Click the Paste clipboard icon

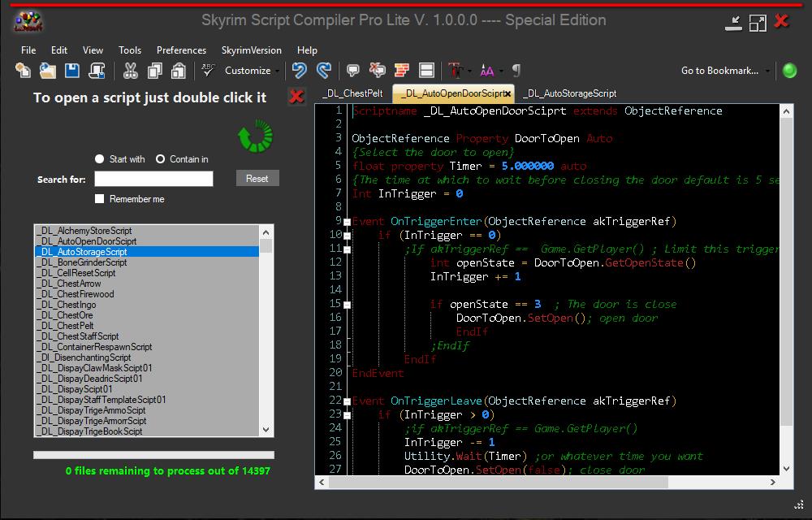click(179, 71)
